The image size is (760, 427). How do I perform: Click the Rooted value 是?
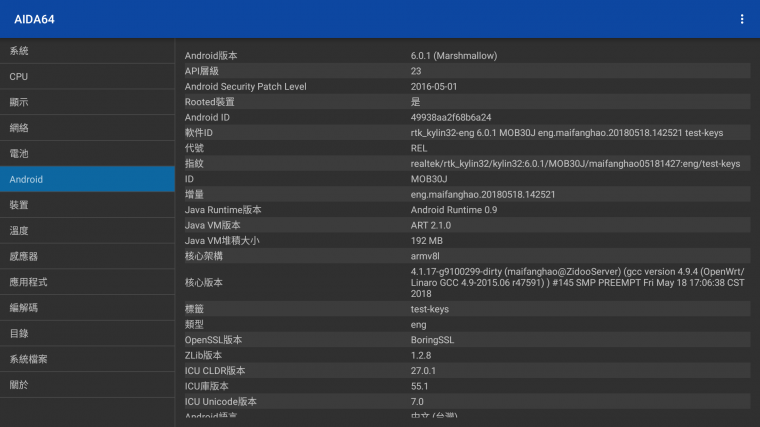pyautogui.click(x=415, y=102)
